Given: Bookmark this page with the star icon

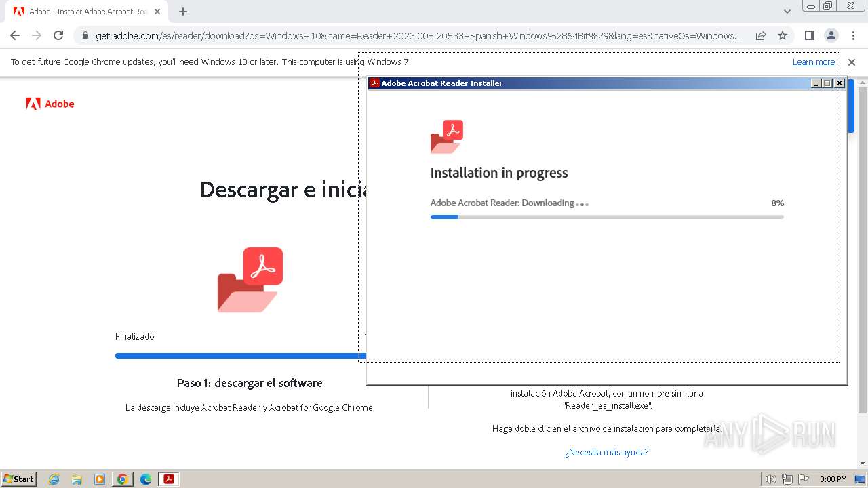Looking at the screenshot, I should pyautogui.click(x=783, y=35).
